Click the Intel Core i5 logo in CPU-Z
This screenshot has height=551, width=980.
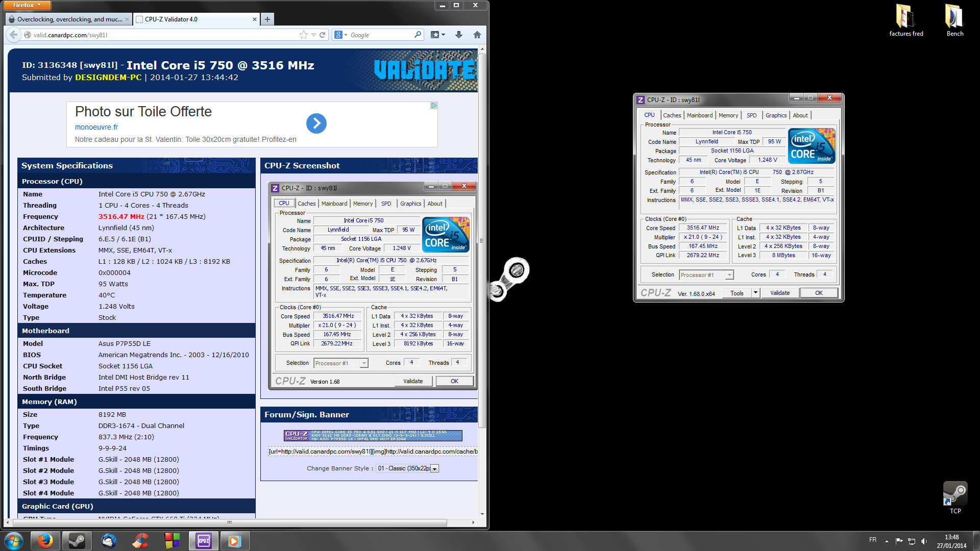812,145
